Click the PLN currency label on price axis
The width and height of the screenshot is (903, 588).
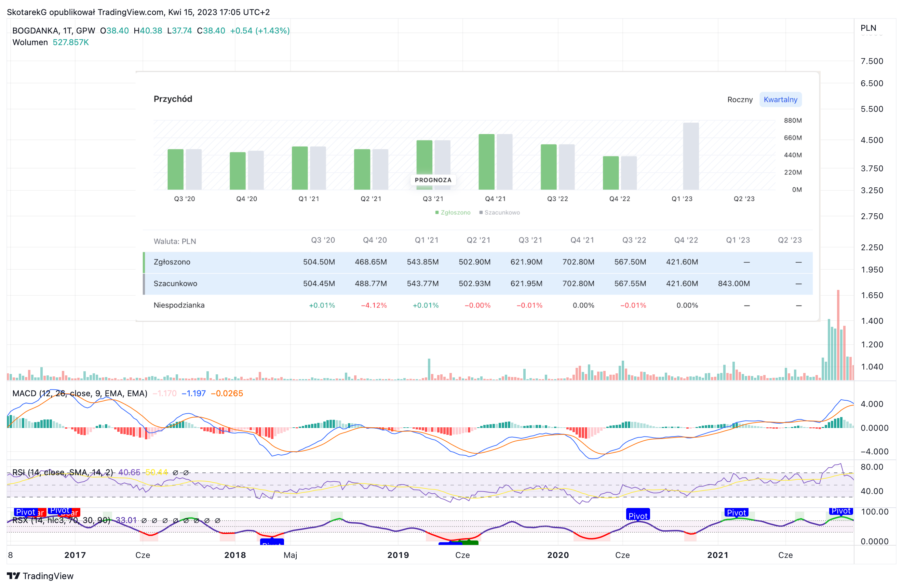(868, 28)
